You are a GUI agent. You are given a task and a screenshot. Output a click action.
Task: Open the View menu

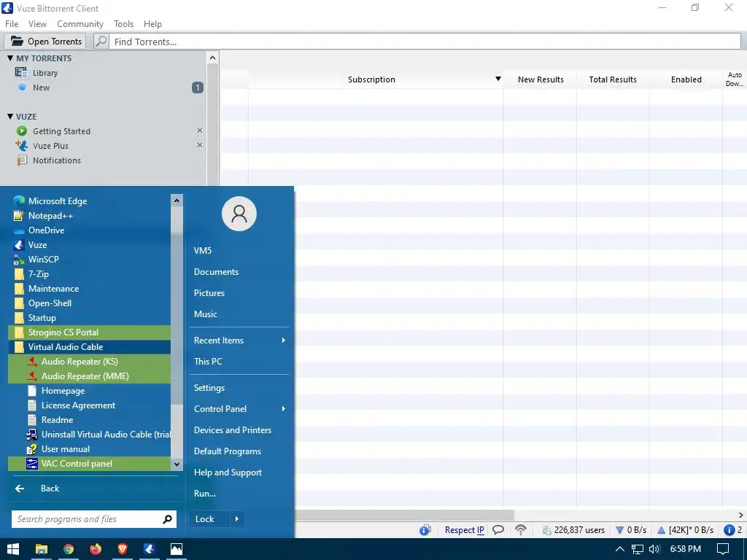pyautogui.click(x=37, y=24)
